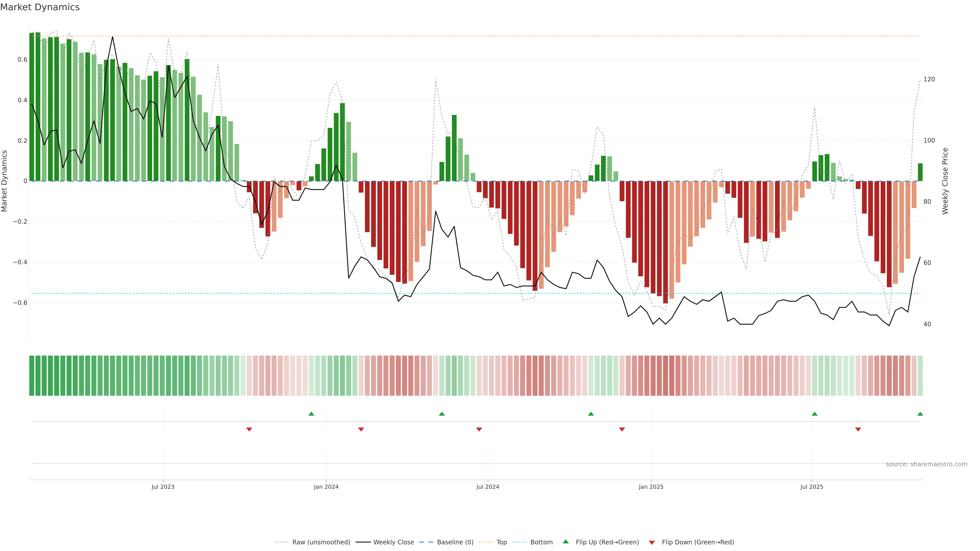Toggle the Bottom legend entry

[x=541, y=542]
